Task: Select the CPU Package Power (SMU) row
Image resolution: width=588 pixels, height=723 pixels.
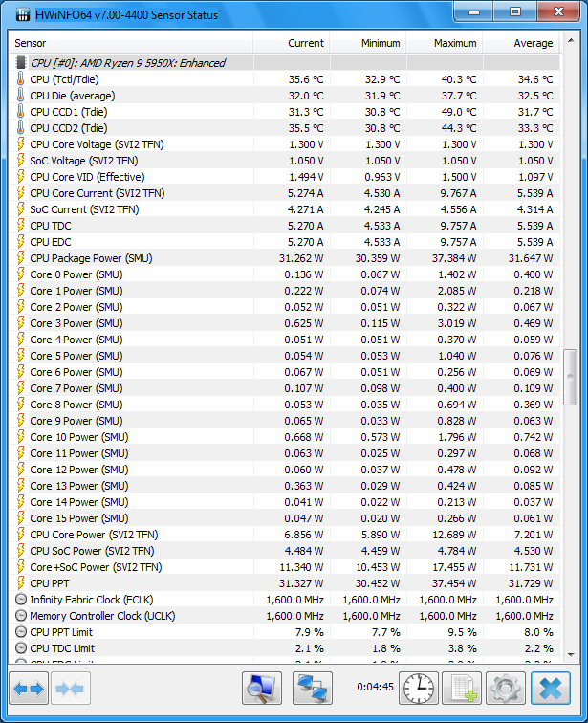Action: 90,258
